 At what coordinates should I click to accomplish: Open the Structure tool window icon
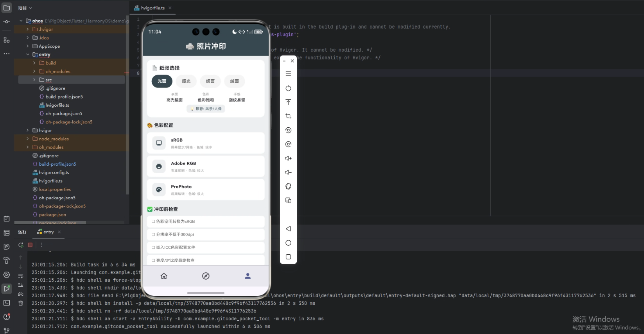pos(7,40)
